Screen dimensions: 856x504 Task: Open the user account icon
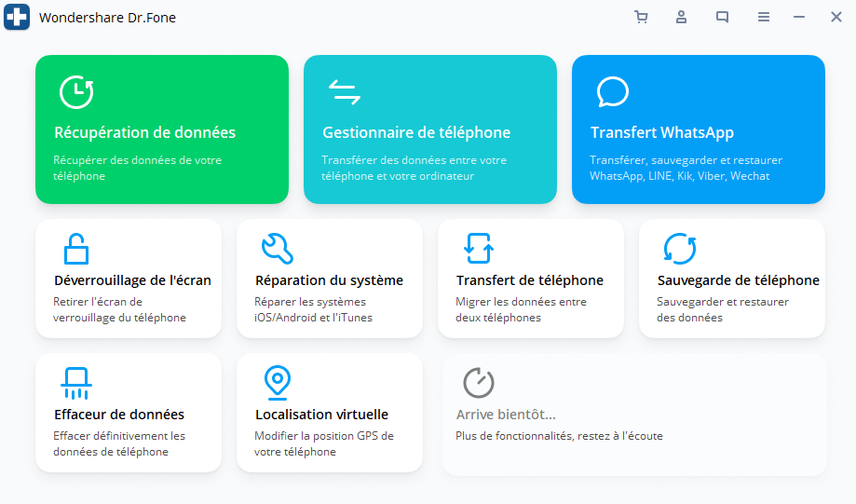tap(682, 17)
